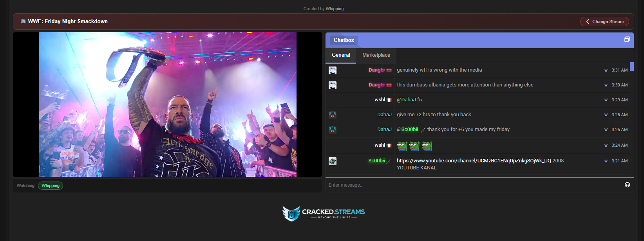Click the 'WWE: Friday Night Smackdown' title
The width and height of the screenshot is (644, 241).
(68, 22)
